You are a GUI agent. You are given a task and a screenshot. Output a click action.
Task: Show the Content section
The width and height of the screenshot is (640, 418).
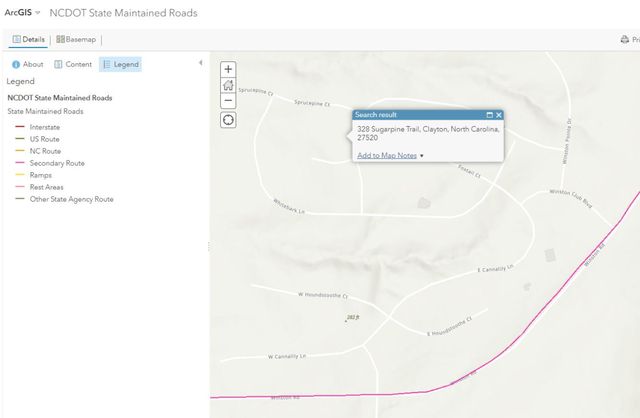73,64
